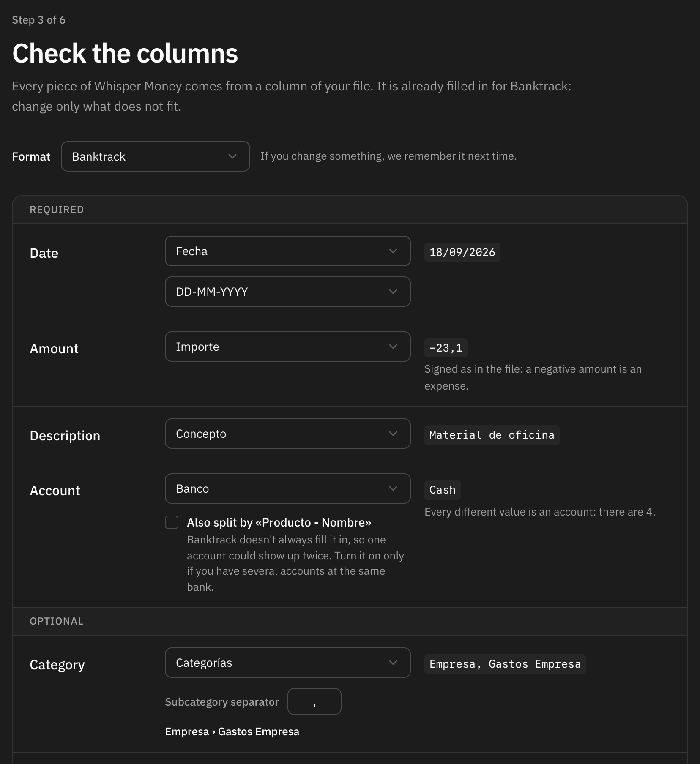Click the sample account value Cash
This screenshot has height=764, width=700.
point(442,490)
